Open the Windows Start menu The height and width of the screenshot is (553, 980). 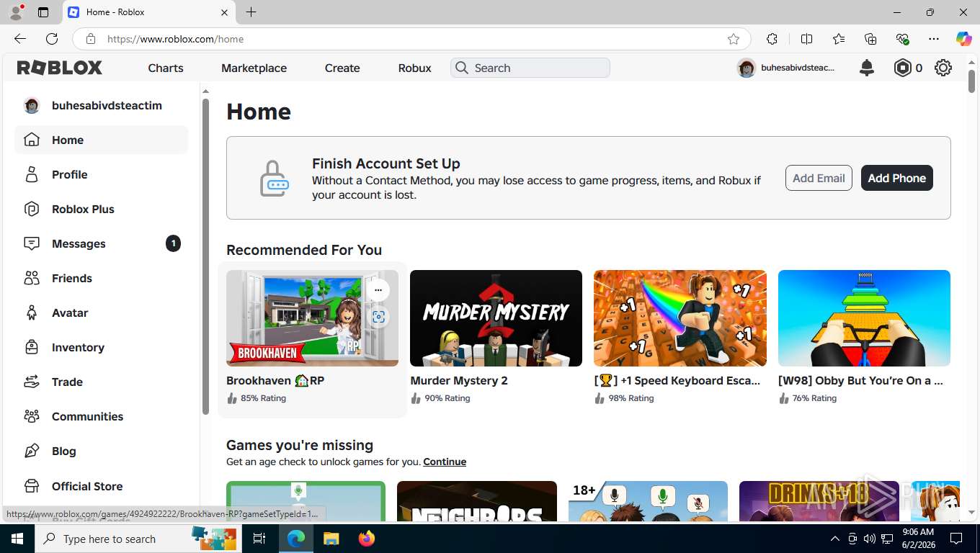pyautogui.click(x=17, y=539)
